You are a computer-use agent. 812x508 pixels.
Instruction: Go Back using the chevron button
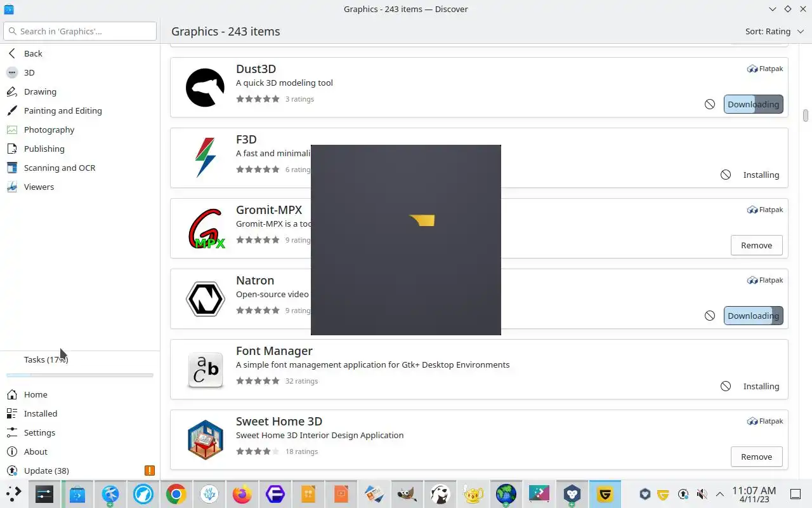click(x=12, y=53)
